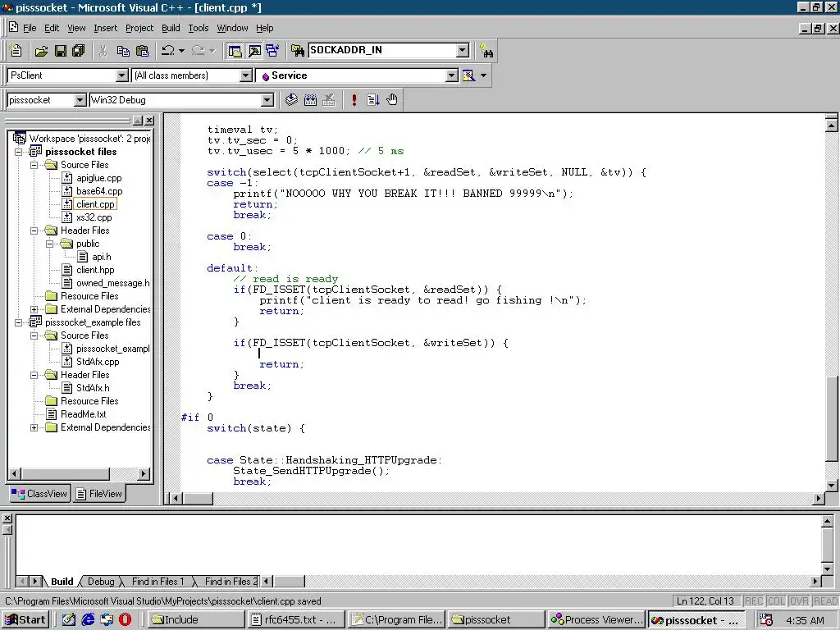The image size is (840, 630).
Task: Collapse the pisssocket files project node
Action: click(x=19, y=152)
